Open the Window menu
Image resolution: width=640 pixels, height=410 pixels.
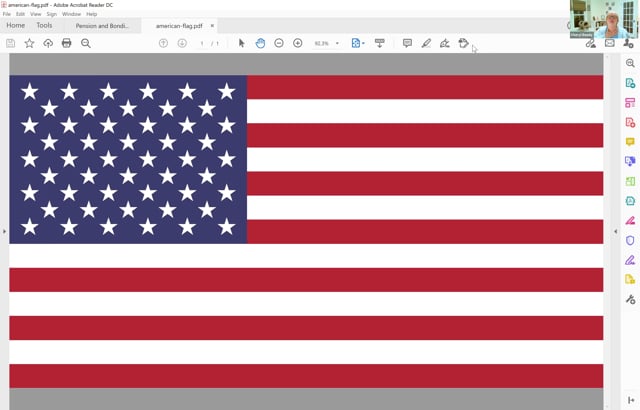coord(71,14)
